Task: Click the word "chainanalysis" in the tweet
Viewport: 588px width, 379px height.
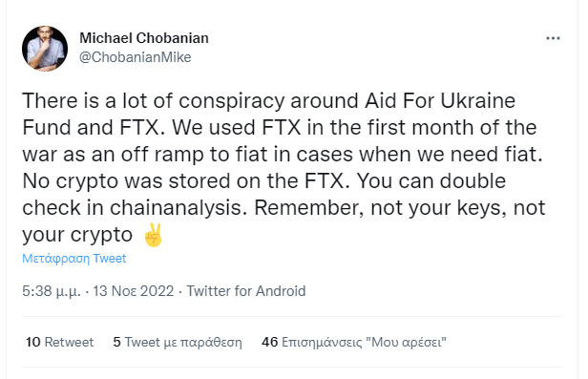Action: point(178,208)
